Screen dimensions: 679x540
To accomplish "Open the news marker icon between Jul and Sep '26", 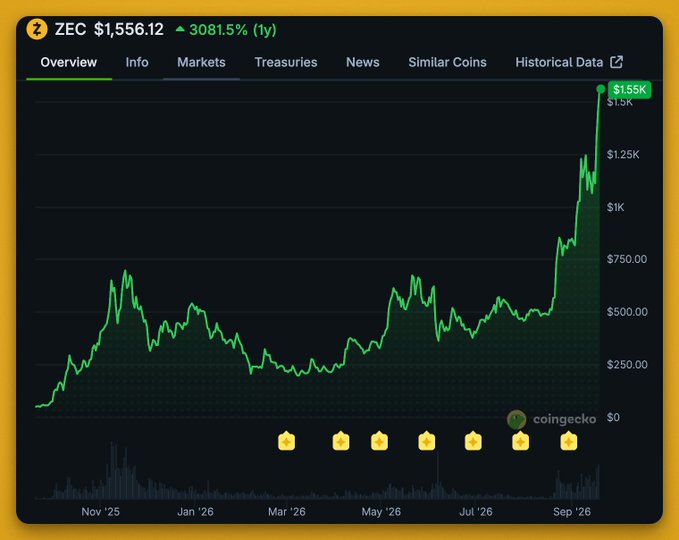I will coord(521,441).
